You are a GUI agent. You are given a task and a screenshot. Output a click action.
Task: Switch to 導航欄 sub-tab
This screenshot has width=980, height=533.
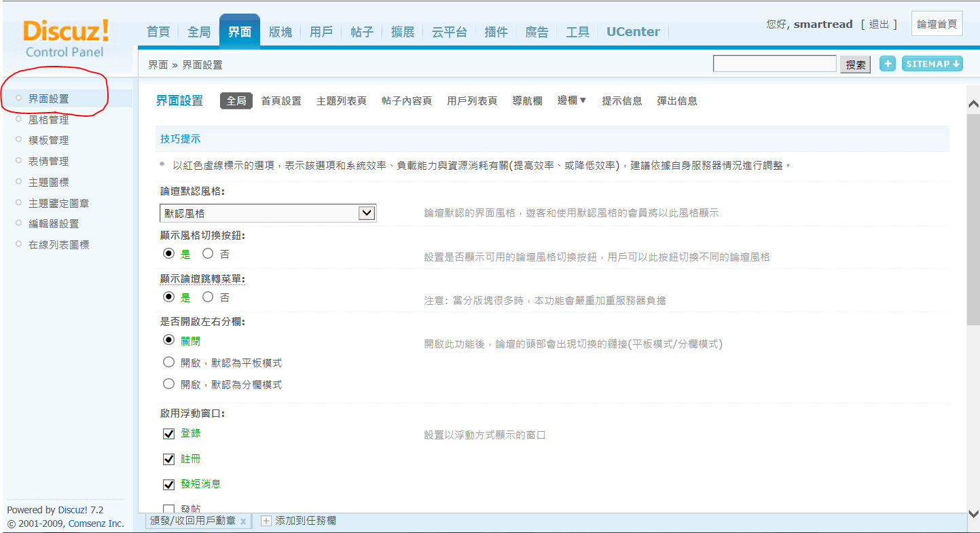[x=527, y=100]
